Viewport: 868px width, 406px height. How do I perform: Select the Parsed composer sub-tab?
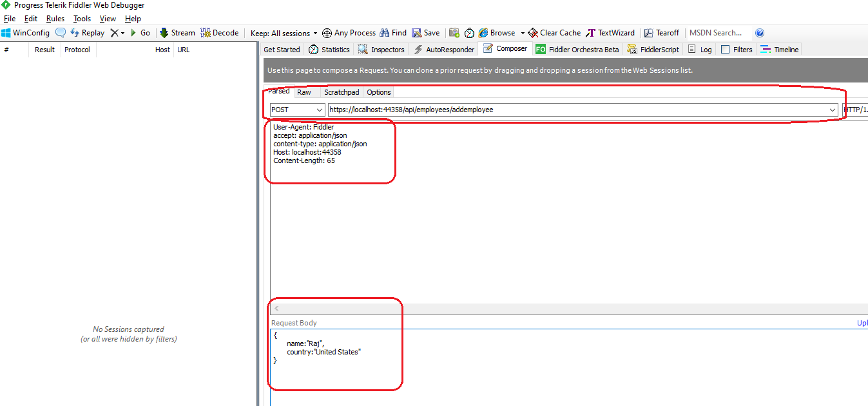click(x=279, y=92)
